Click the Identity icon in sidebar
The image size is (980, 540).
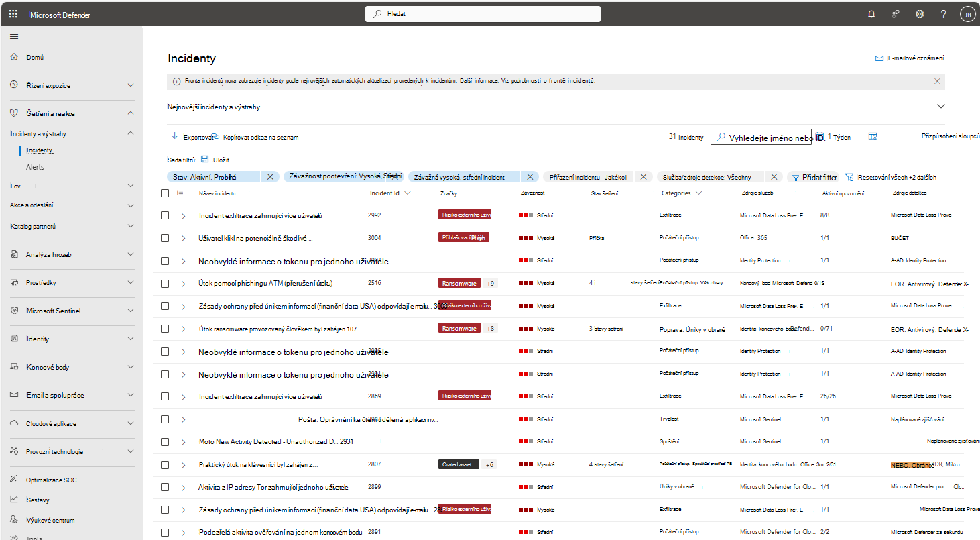click(15, 339)
